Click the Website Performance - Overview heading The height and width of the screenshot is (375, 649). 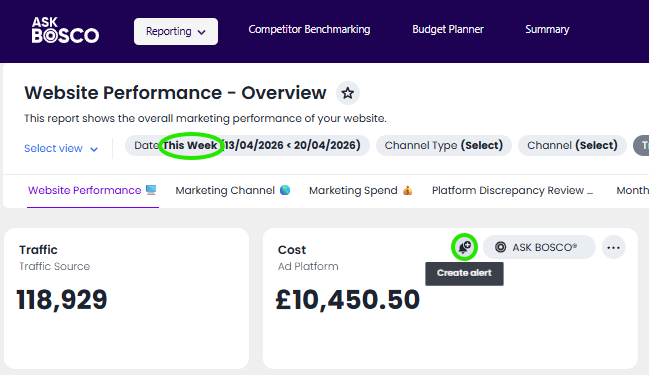(x=175, y=93)
